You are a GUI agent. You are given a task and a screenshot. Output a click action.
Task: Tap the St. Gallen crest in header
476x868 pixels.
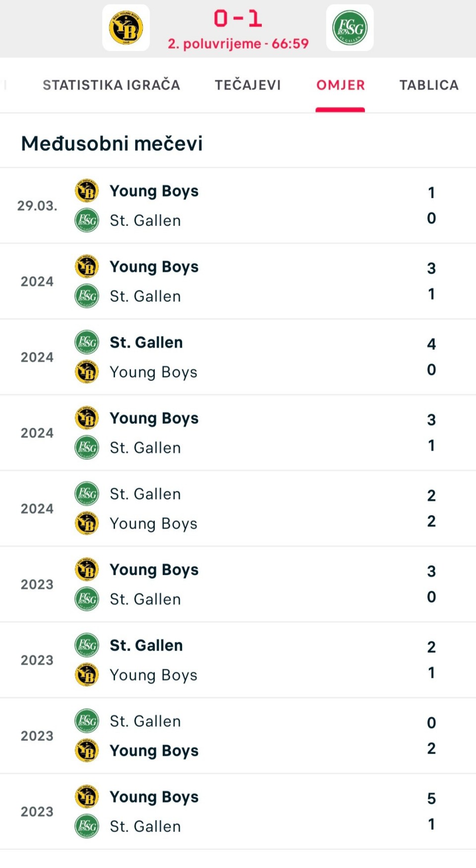click(x=350, y=28)
